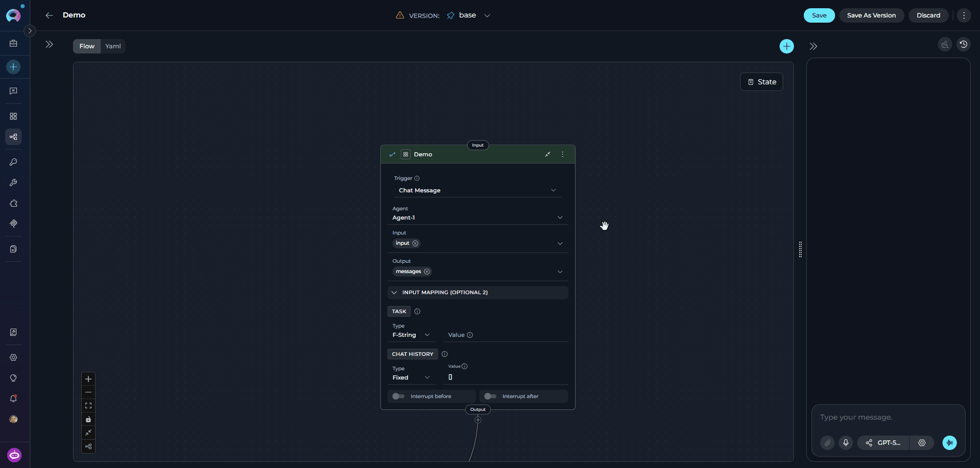Viewport: 980px width, 468px height.
Task: Collapse the Demo node with shrink icon
Action: [548, 154]
